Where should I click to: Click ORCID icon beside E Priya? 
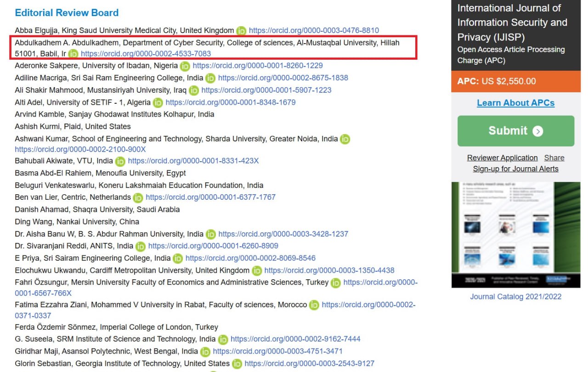[178, 259]
